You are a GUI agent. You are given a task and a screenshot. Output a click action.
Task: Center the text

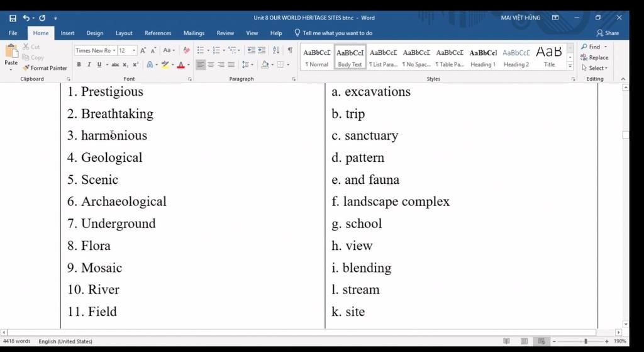coord(211,65)
